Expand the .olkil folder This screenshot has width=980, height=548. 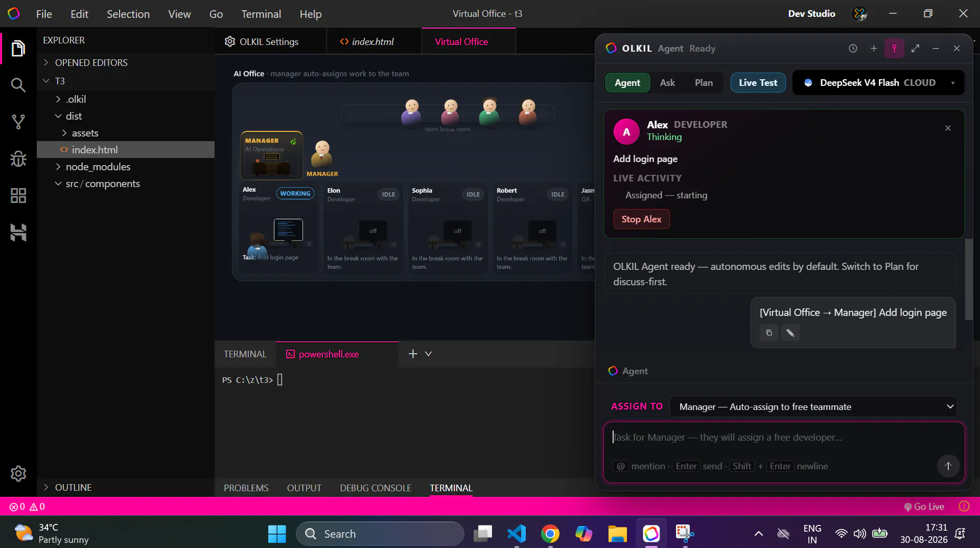(x=126, y=99)
